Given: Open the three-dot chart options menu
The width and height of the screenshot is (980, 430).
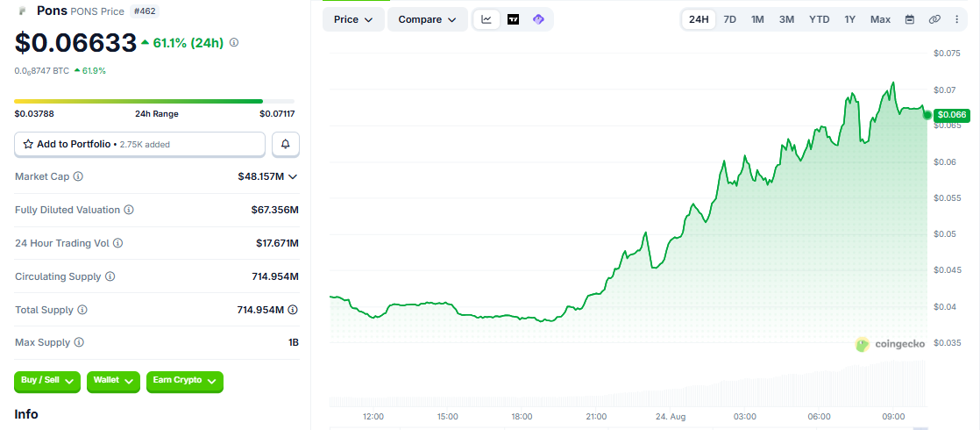Looking at the screenshot, I should [957, 19].
